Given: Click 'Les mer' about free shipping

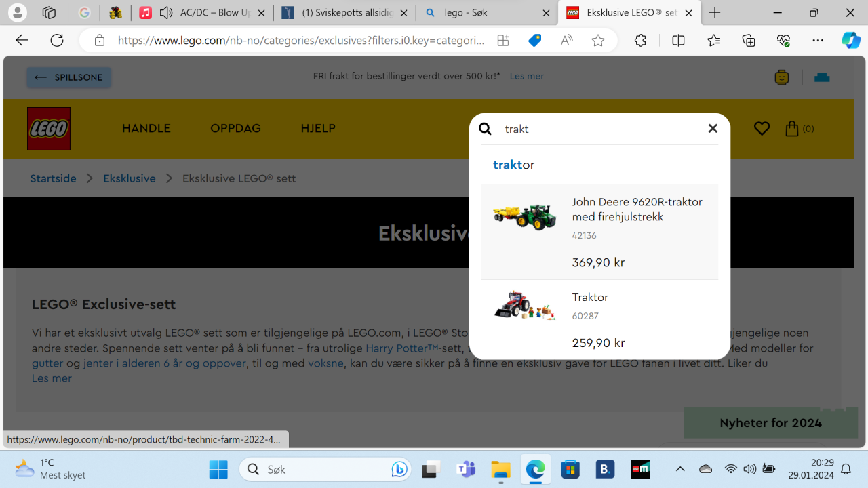Looking at the screenshot, I should 527,76.
